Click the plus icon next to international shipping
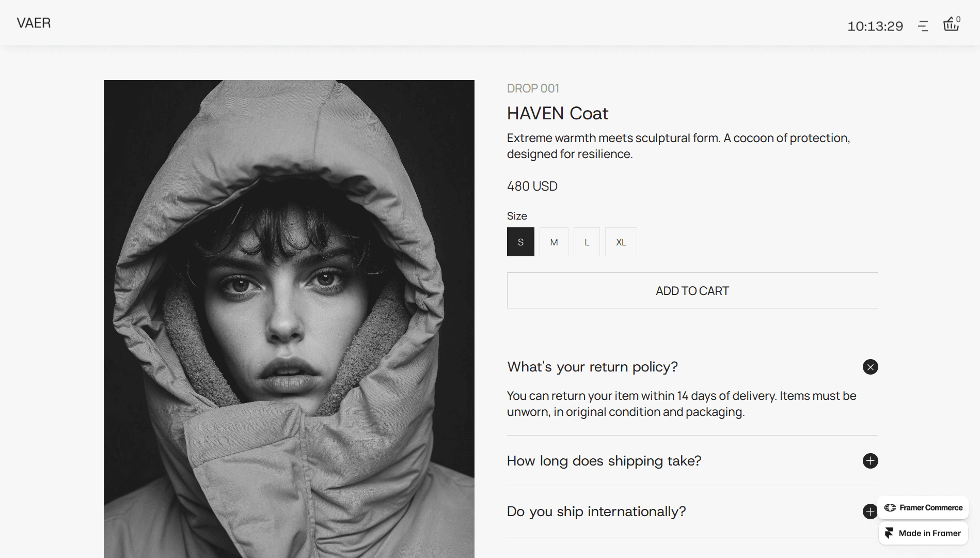The width and height of the screenshot is (980, 558). [870, 512]
